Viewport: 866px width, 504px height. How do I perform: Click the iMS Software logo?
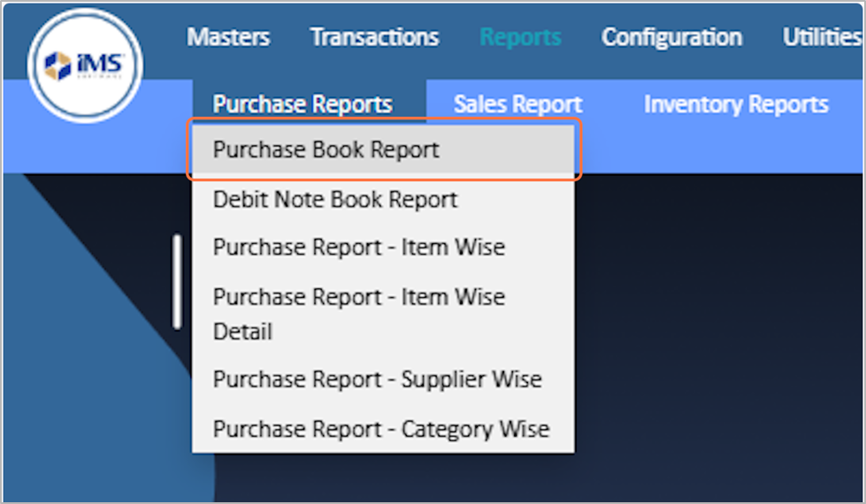click(85, 65)
